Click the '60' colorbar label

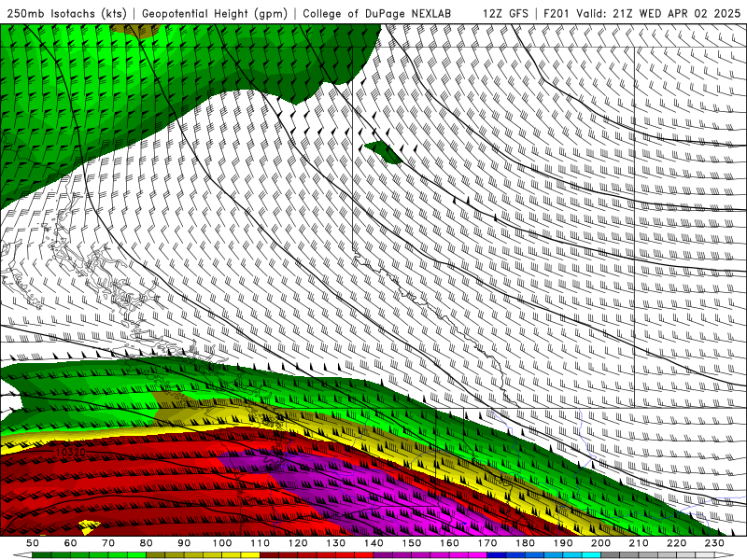coord(70,543)
